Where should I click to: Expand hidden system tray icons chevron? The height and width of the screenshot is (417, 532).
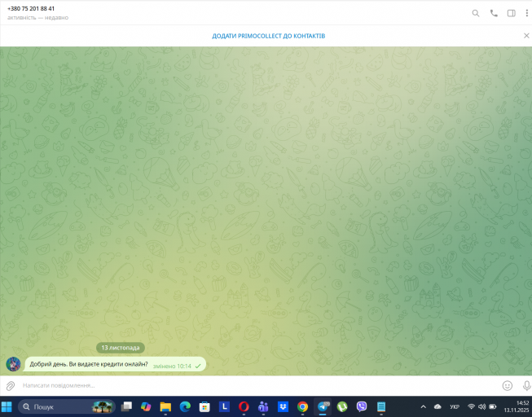pos(424,406)
